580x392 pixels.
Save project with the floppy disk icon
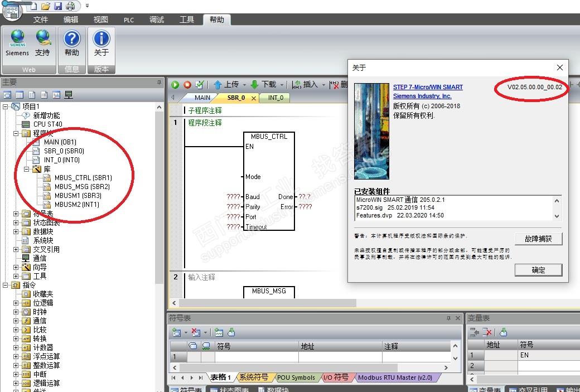tap(58, 6)
